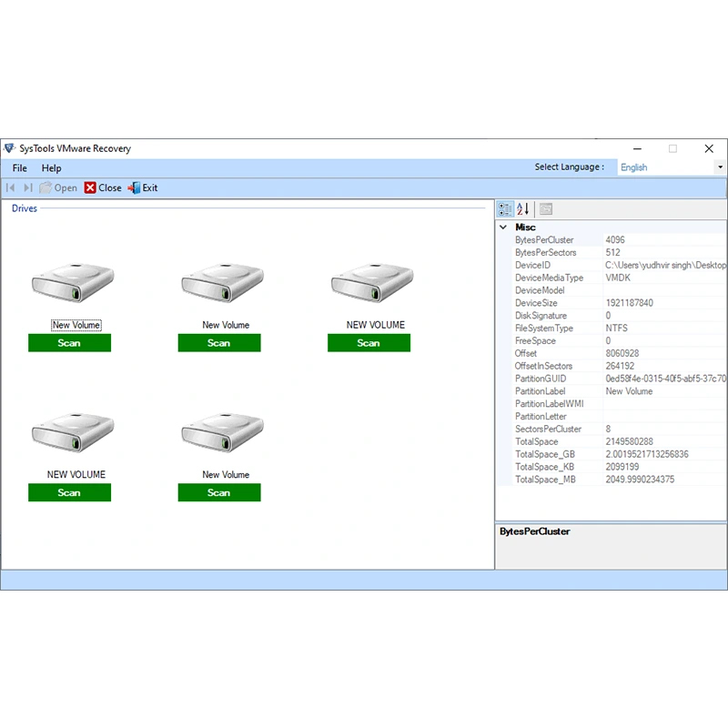Click the language dropdown arrow
The height and width of the screenshot is (728, 728).
tap(720, 167)
